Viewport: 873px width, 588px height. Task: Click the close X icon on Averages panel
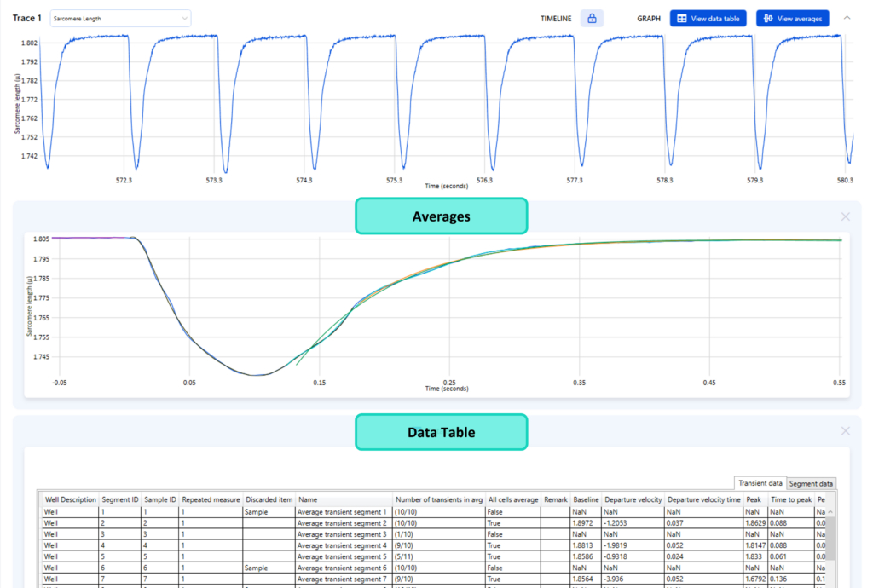845,216
